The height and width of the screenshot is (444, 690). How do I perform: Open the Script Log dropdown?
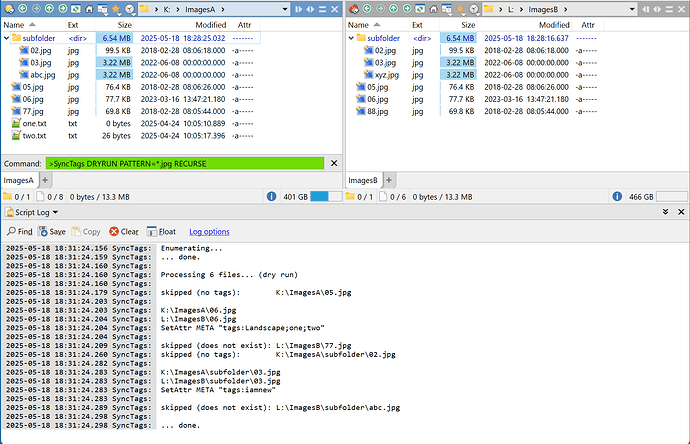point(55,213)
